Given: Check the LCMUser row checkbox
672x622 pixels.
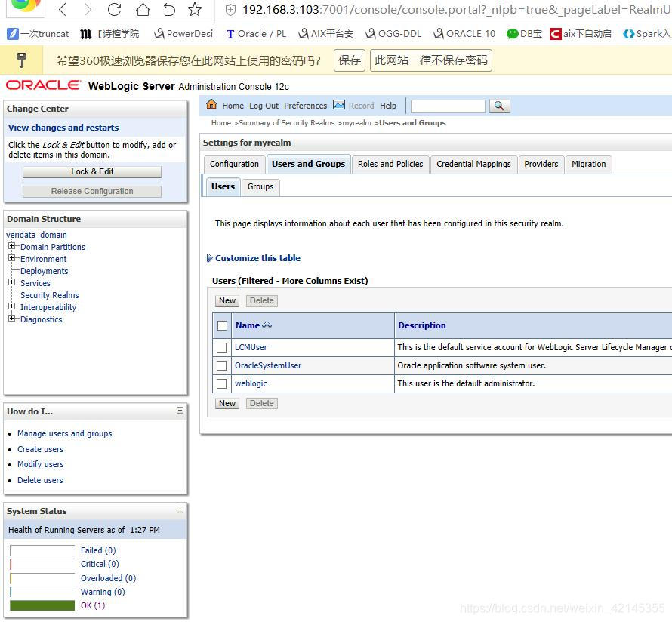Looking at the screenshot, I should coord(221,347).
